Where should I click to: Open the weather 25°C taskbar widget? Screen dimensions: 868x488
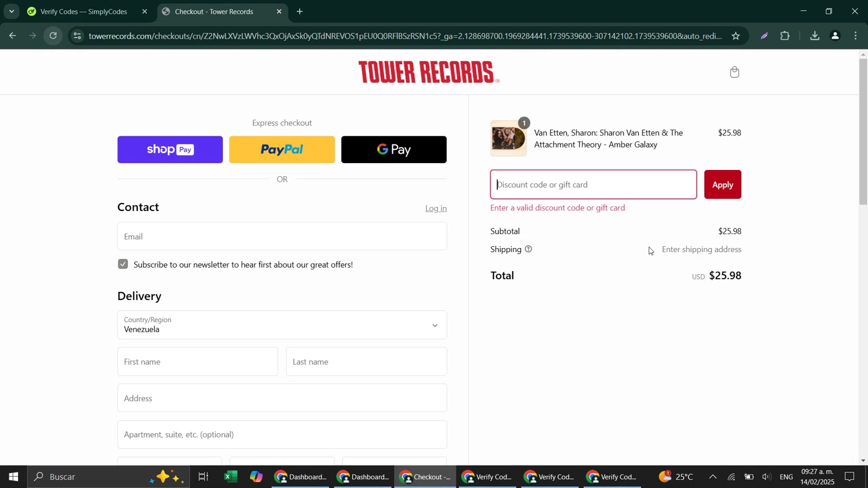tap(676, 477)
